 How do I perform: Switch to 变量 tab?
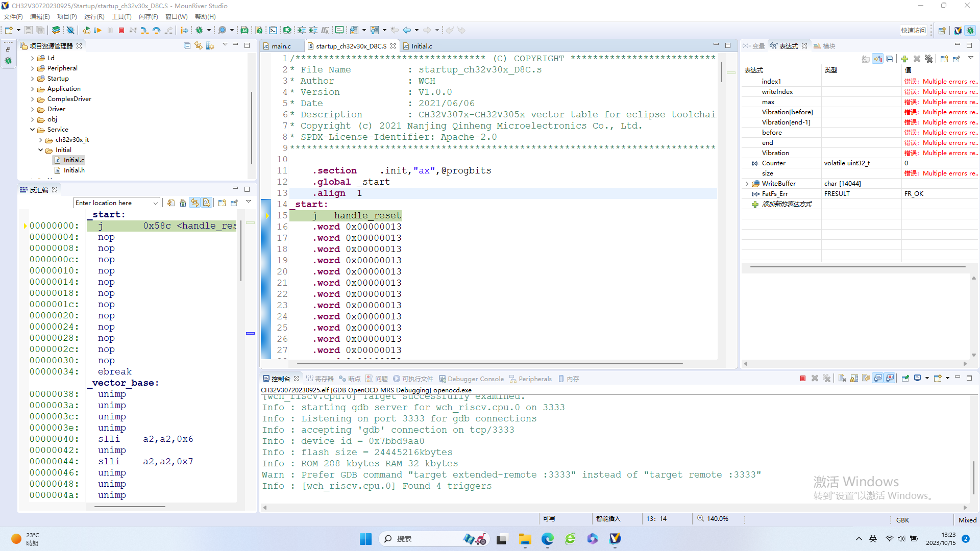point(754,46)
